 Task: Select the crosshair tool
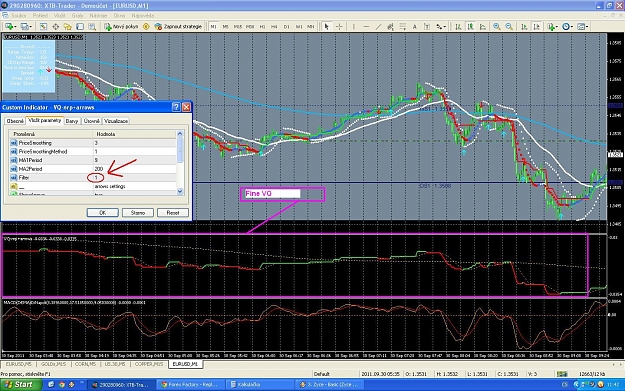[x=339, y=27]
